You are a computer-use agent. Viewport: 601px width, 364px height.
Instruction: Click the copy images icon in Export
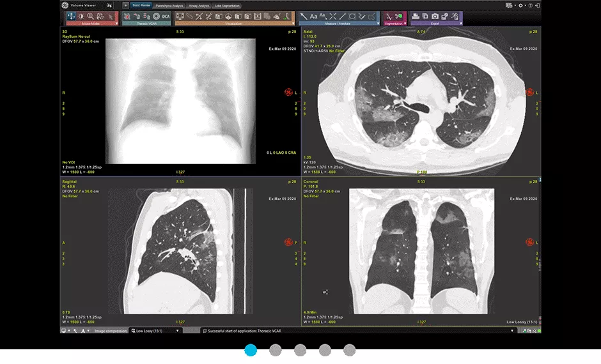(x=425, y=16)
